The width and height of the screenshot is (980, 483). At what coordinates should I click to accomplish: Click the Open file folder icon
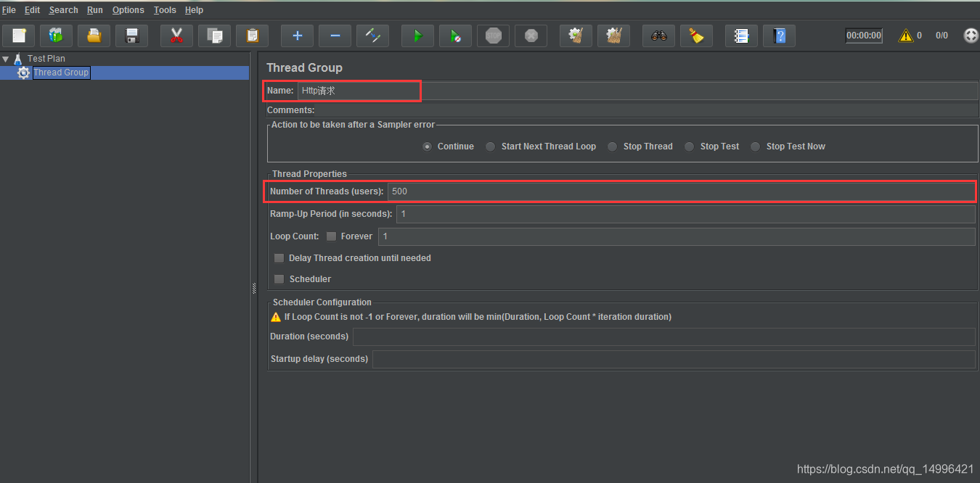94,36
